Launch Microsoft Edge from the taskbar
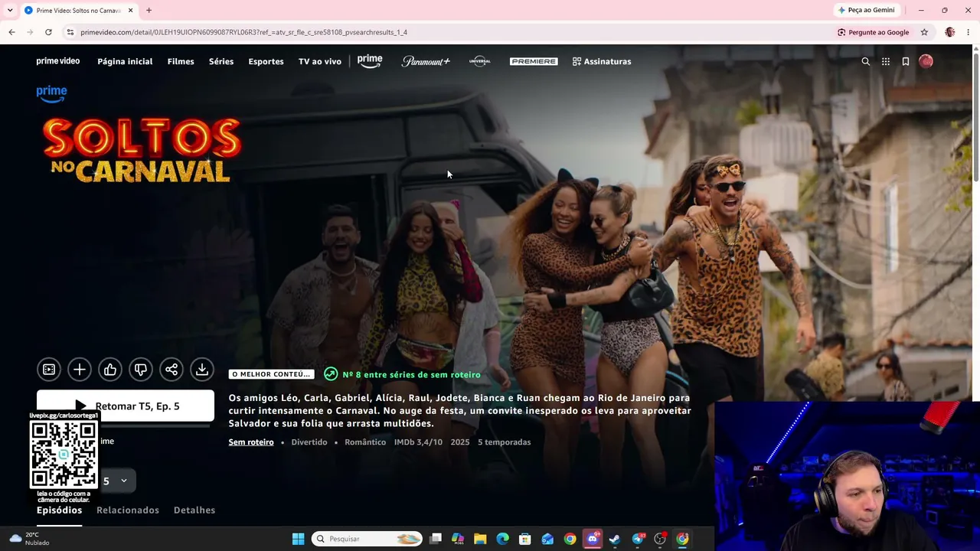Image resolution: width=980 pixels, height=551 pixels. (502, 539)
